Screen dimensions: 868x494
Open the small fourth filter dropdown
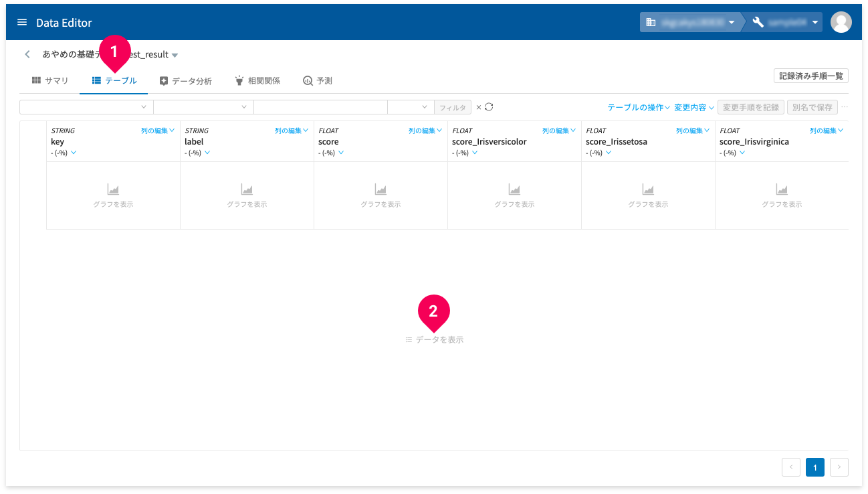[411, 107]
